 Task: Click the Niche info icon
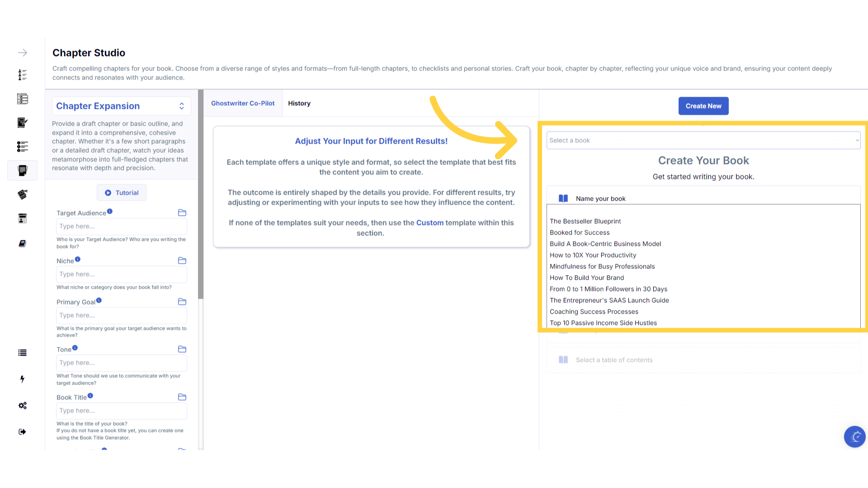point(78,259)
